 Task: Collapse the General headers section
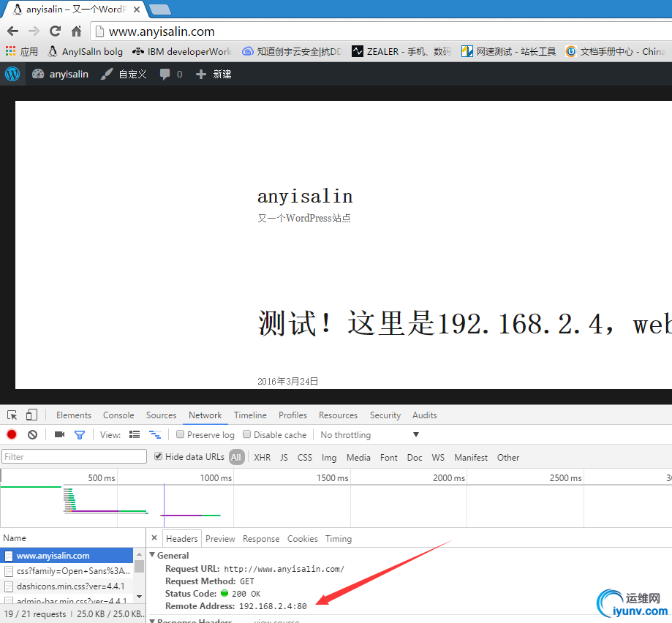coord(152,555)
